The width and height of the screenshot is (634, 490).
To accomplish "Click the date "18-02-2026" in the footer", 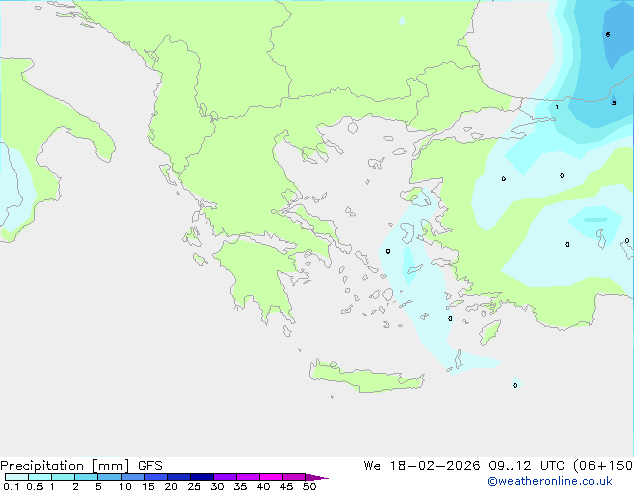I will (x=435, y=466).
